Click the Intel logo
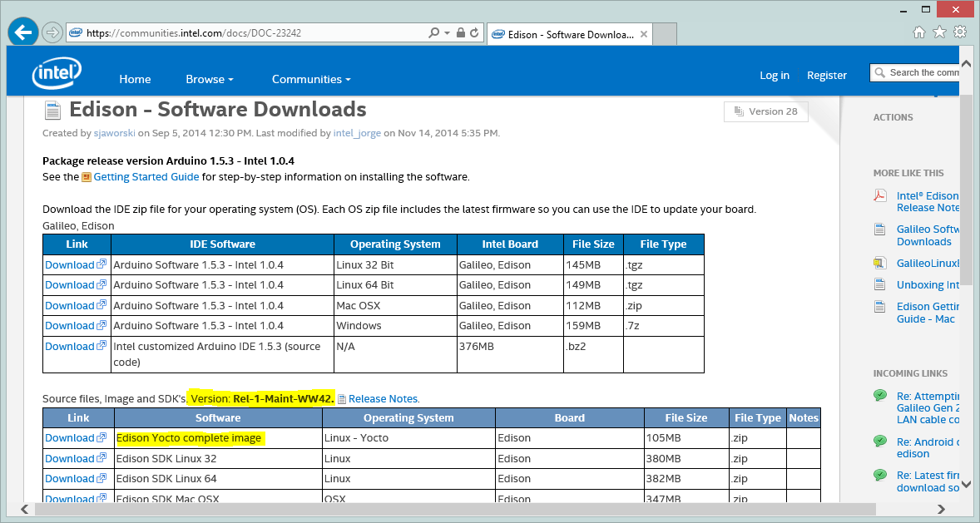This screenshot has width=980, height=523. click(x=57, y=74)
